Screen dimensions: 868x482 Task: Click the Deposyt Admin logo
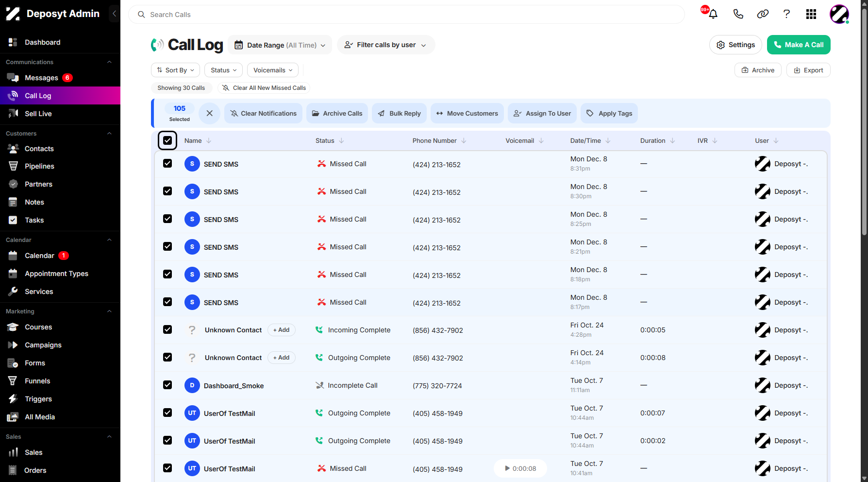[x=52, y=14]
